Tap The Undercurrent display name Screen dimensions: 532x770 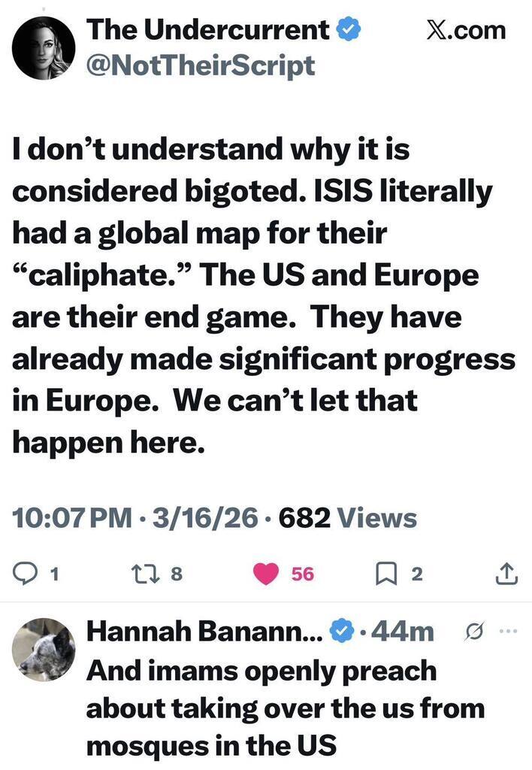[x=208, y=30]
